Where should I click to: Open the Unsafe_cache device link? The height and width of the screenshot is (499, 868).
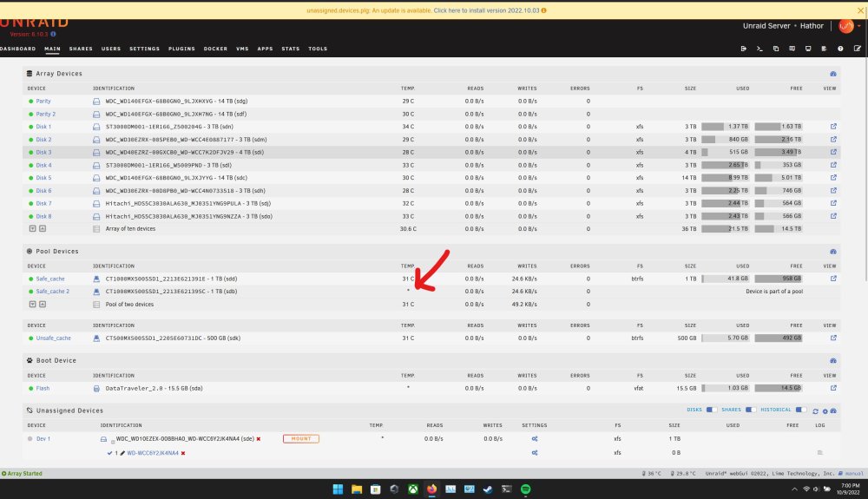[x=54, y=338]
